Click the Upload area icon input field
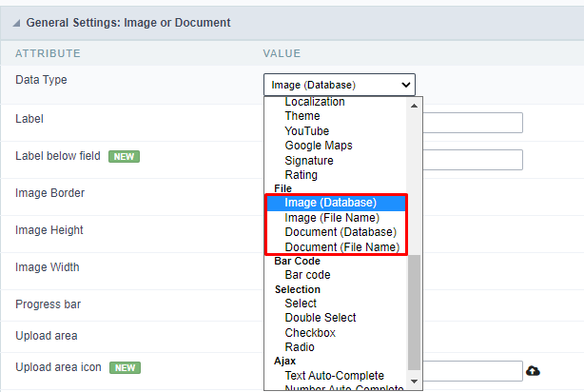584x392 pixels. point(473,371)
